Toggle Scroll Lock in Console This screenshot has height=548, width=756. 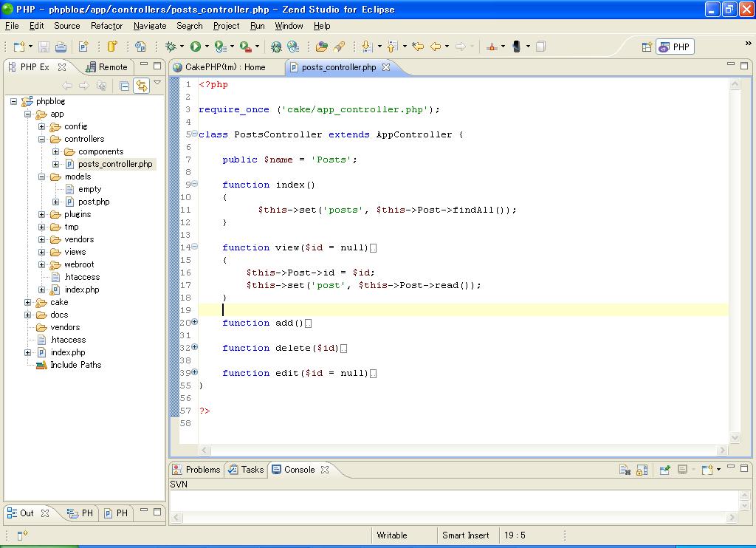click(642, 470)
